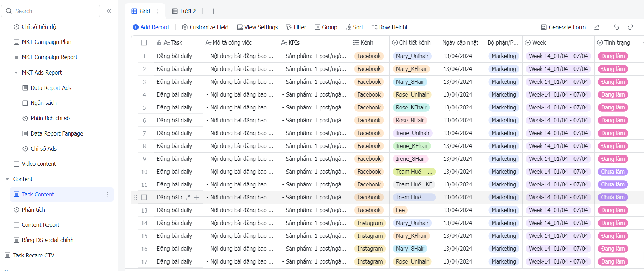Click the Task column lock icon
The image size is (644, 271).
(159, 43)
